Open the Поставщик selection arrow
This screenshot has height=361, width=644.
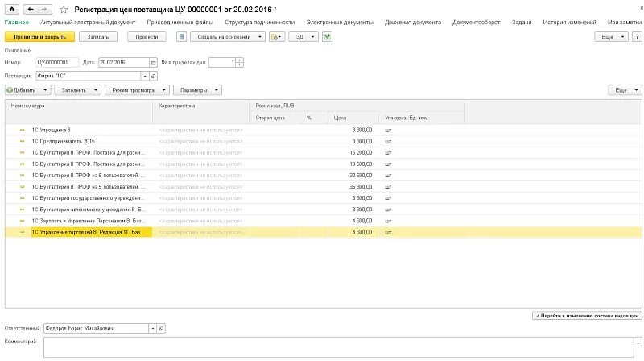click(145, 76)
